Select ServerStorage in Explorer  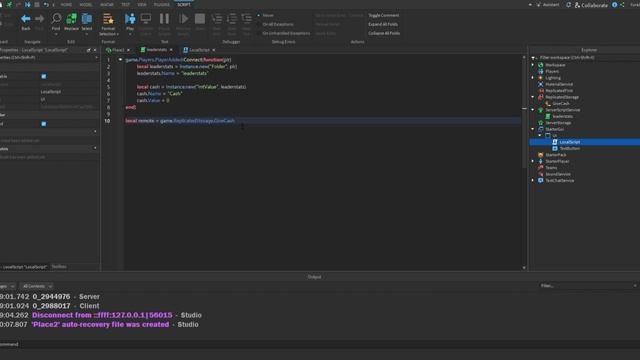[558, 123]
